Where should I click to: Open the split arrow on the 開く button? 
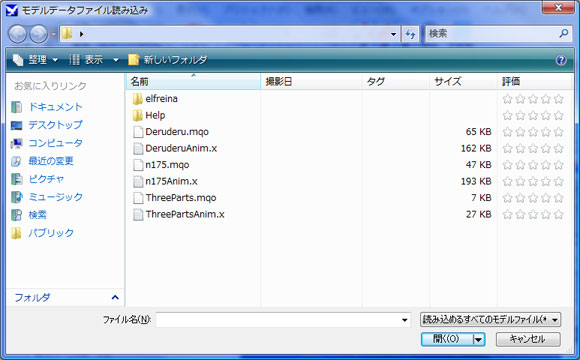(478, 339)
